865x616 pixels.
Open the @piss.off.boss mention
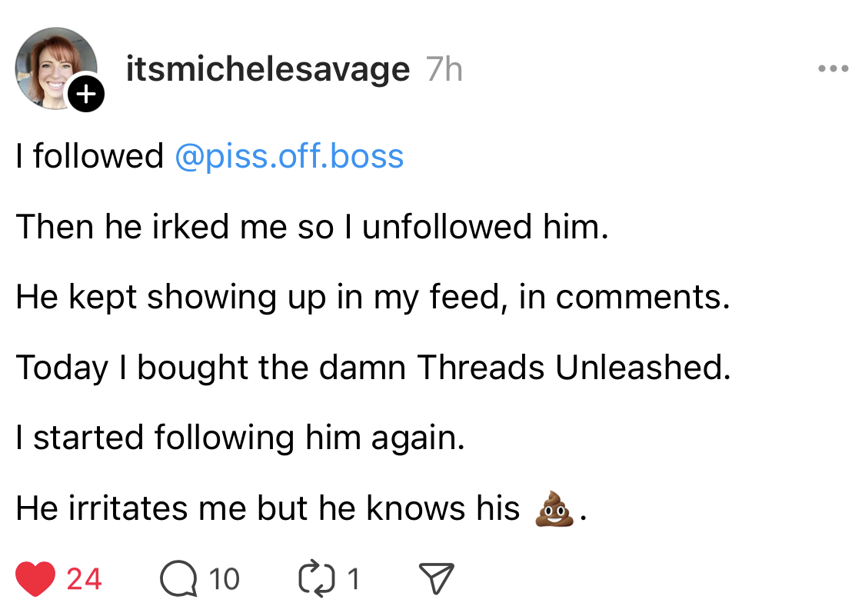tap(289, 156)
